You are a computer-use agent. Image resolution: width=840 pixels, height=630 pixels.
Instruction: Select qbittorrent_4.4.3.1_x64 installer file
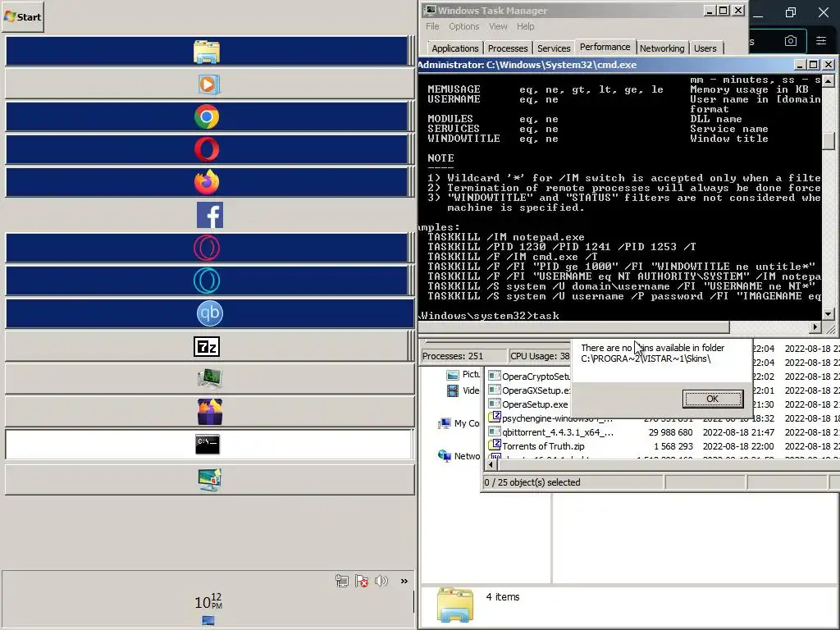click(x=552, y=431)
